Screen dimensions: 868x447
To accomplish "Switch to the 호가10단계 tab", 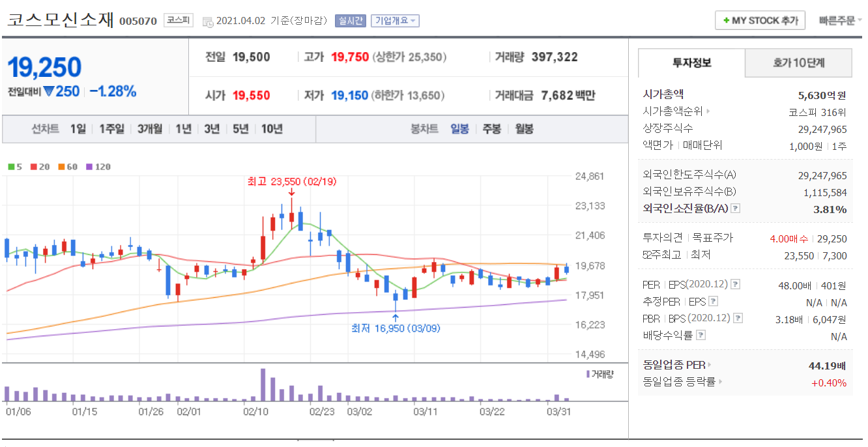I will coord(798,63).
